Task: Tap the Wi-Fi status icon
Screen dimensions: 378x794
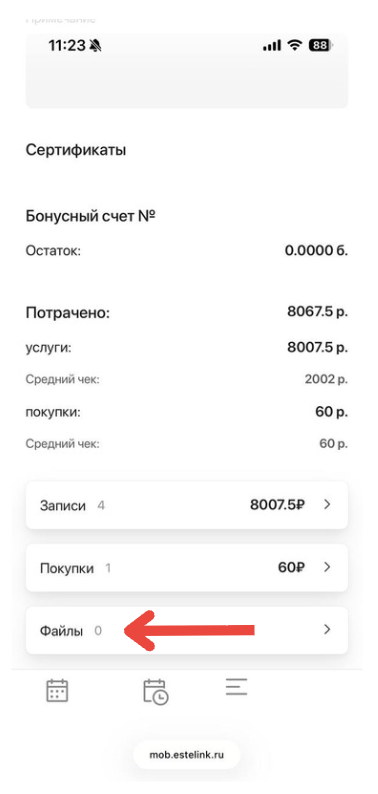Action: tap(294, 46)
